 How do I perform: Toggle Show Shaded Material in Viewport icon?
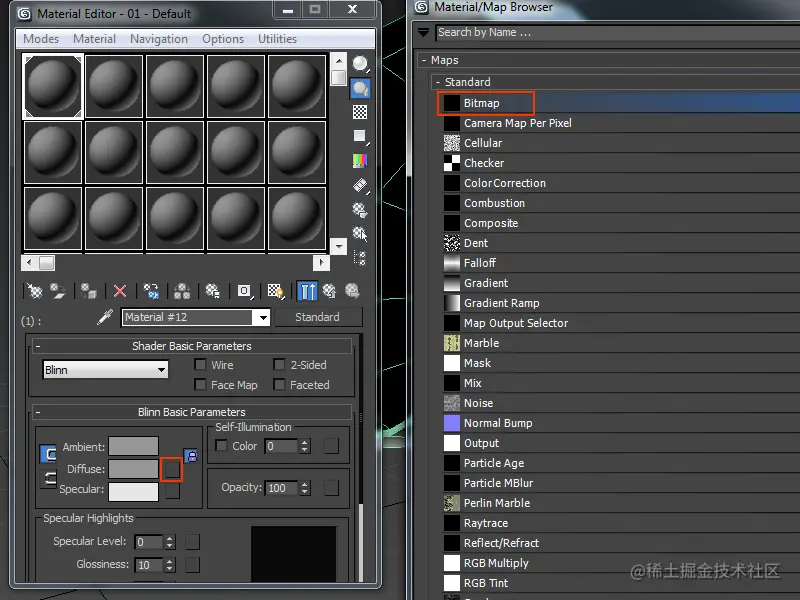click(x=276, y=291)
